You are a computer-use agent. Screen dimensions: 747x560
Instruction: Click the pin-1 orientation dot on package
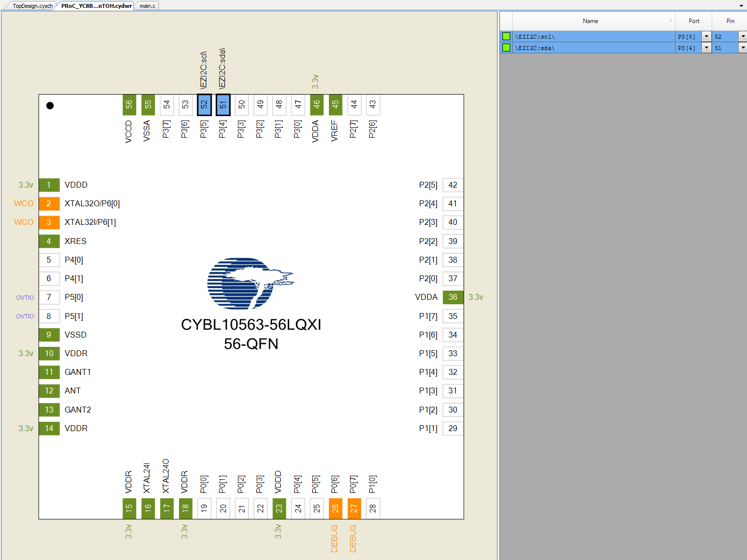coord(50,106)
